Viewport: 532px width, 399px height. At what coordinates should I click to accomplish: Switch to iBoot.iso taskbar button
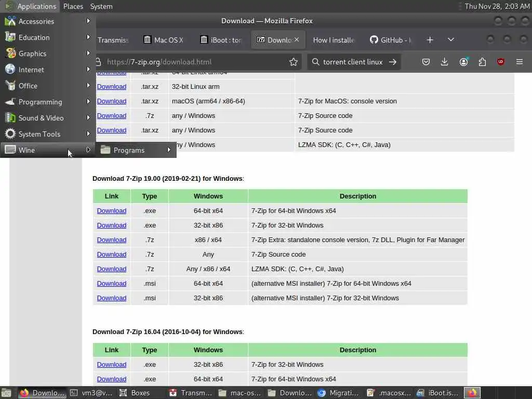click(437, 393)
